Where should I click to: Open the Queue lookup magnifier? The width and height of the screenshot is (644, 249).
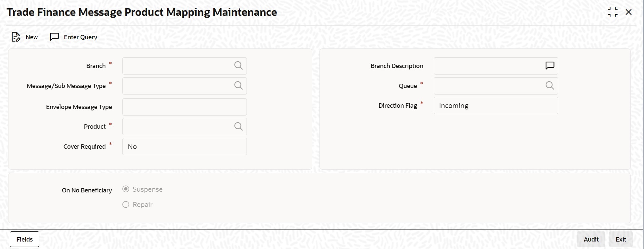click(x=549, y=86)
